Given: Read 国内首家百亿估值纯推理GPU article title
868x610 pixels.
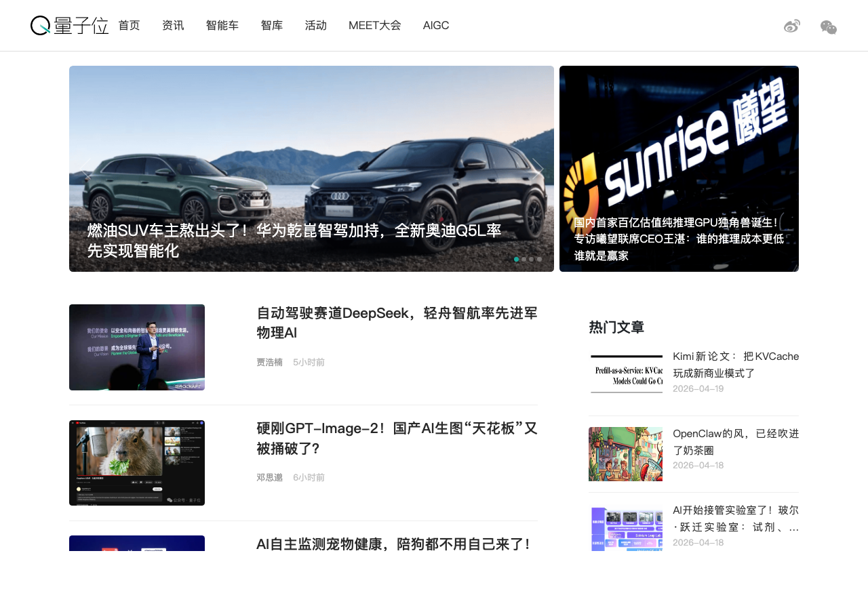Looking at the screenshot, I should click(x=679, y=239).
